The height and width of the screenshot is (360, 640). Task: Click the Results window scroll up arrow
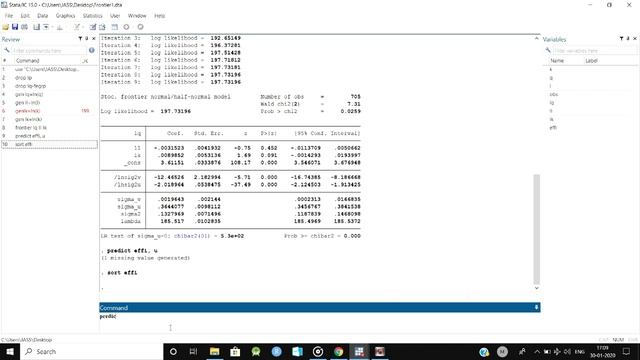(x=536, y=38)
